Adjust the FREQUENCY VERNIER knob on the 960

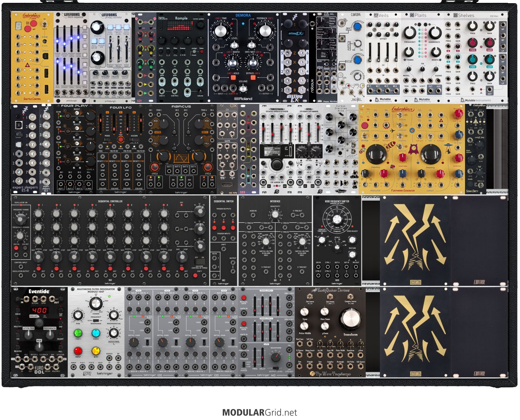click(x=21, y=236)
